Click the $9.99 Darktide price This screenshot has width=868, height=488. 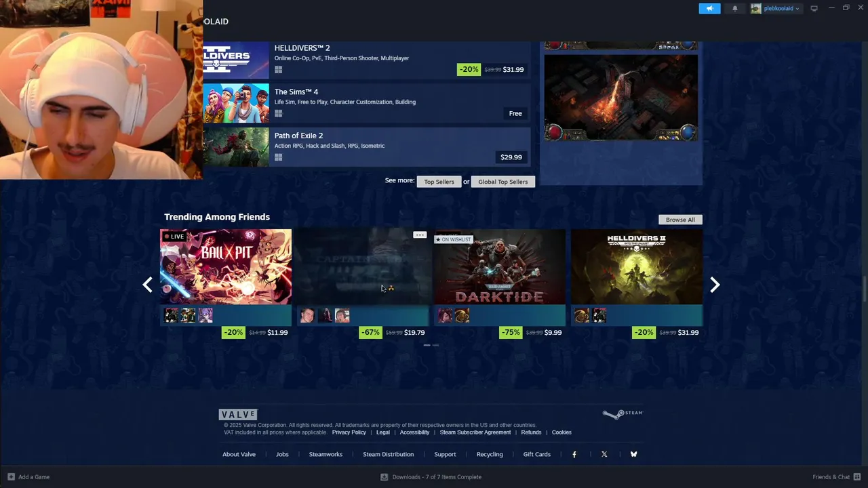(x=553, y=332)
